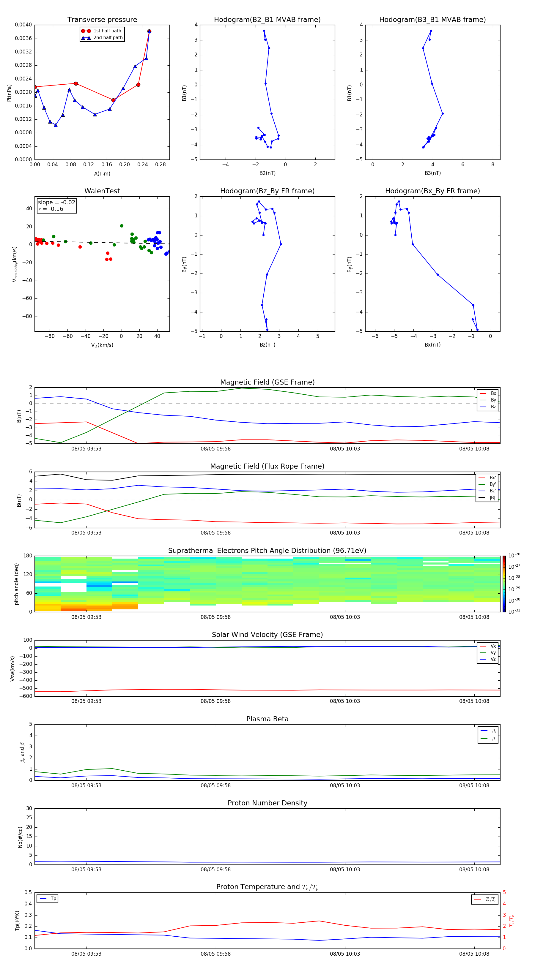Screen dimensions: 535x980
Task: Click the '10^-26' colorbar tick label
Action: [514, 555]
